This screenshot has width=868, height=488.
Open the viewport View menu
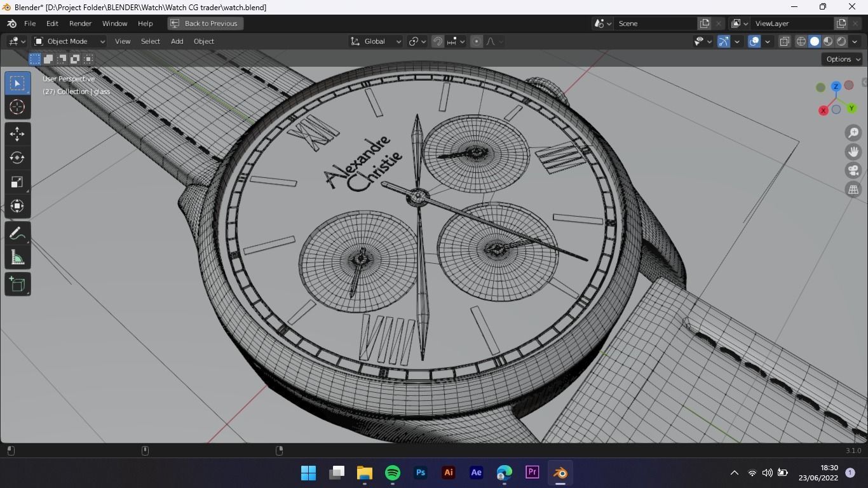point(123,41)
